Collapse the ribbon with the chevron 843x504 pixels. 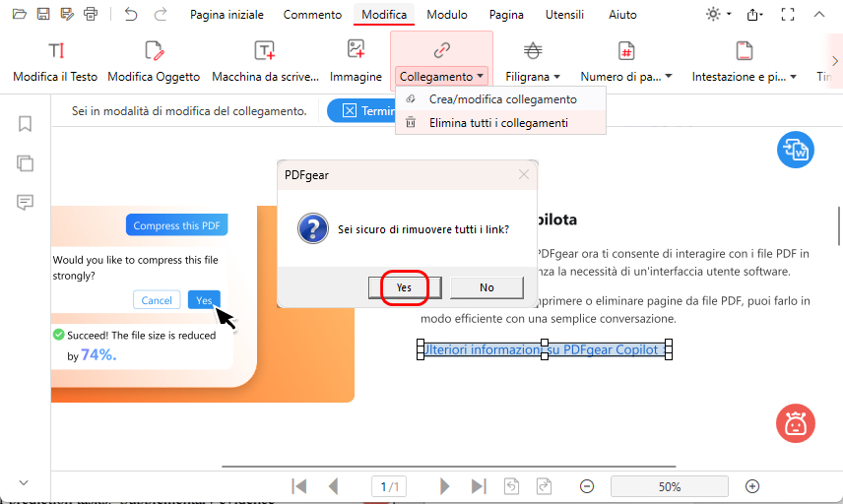[818, 15]
